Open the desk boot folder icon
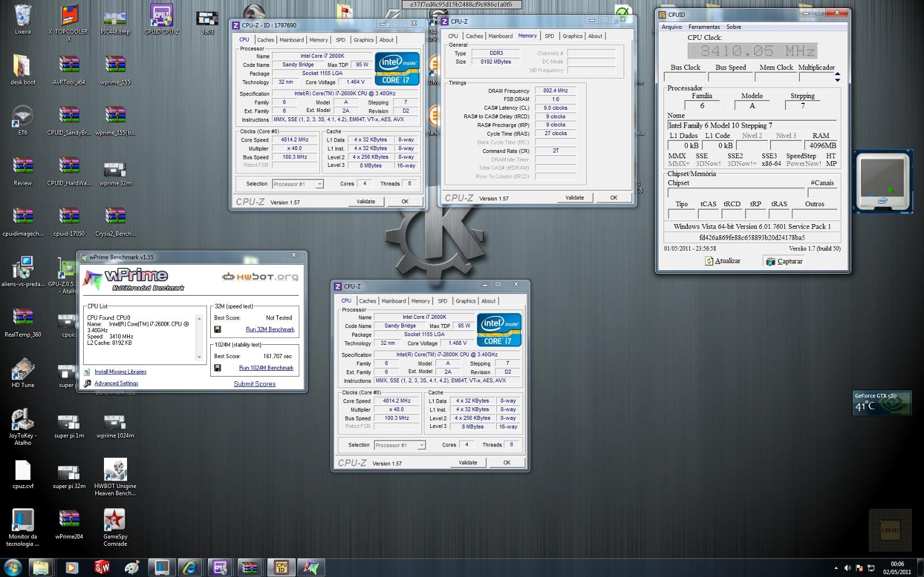 click(x=23, y=70)
